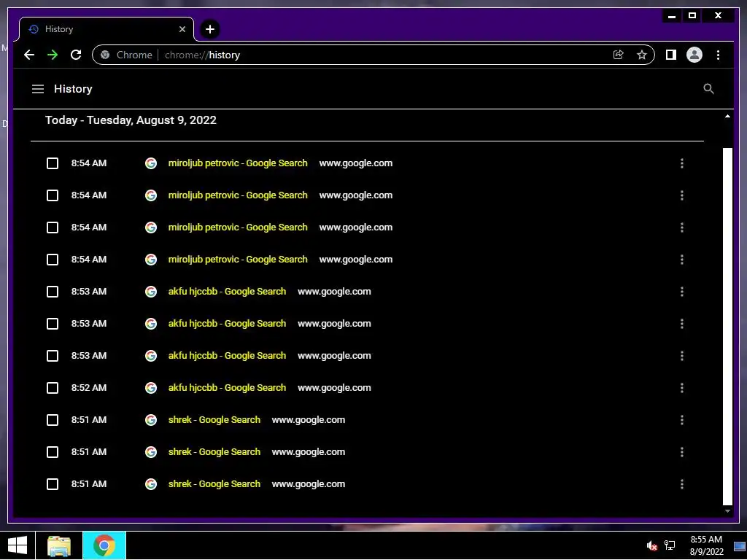Open File Explorer from the taskbar
Viewport: 747px width, 560px height.
pyautogui.click(x=58, y=545)
